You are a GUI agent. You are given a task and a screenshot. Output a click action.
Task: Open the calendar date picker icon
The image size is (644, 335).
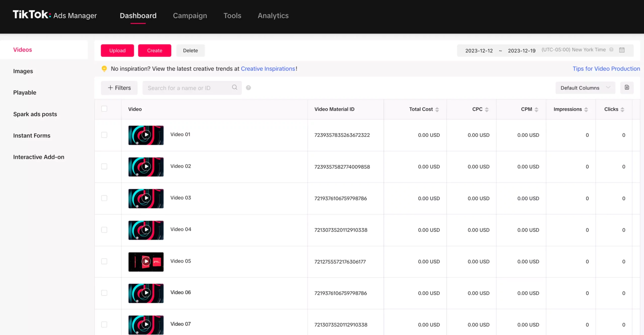pyautogui.click(x=622, y=50)
